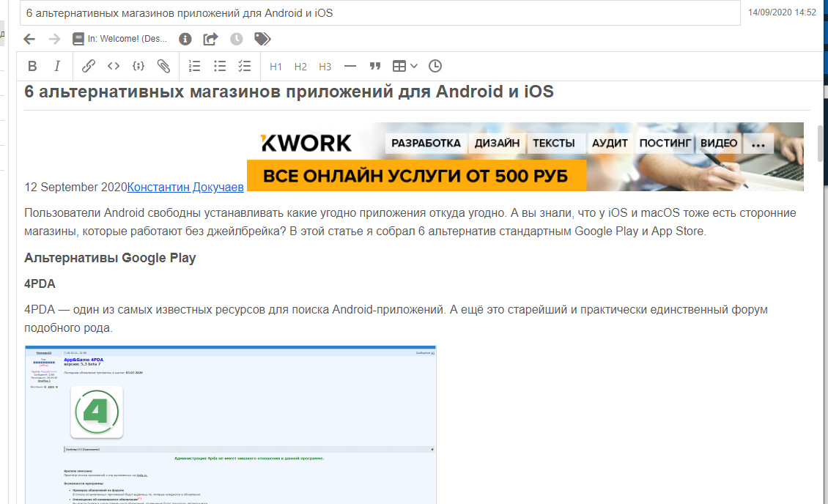Set an alarm with the clock icon
The image size is (828, 504).
coord(237,39)
